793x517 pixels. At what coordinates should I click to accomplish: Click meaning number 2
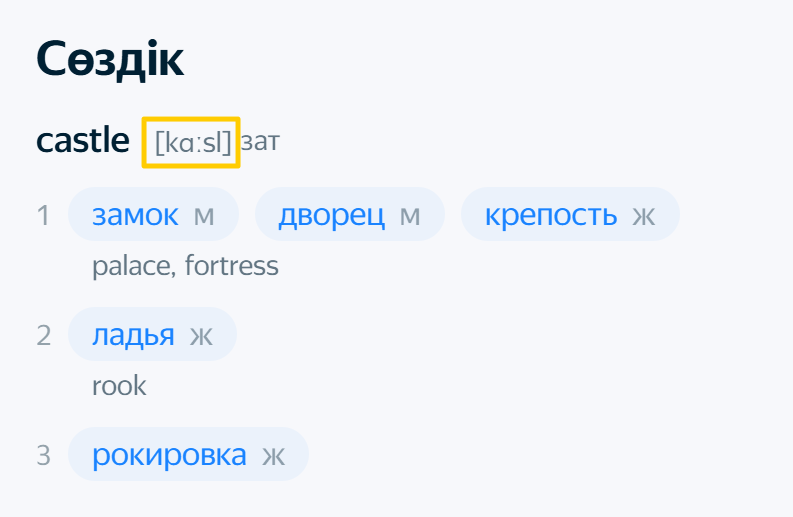pos(43,335)
